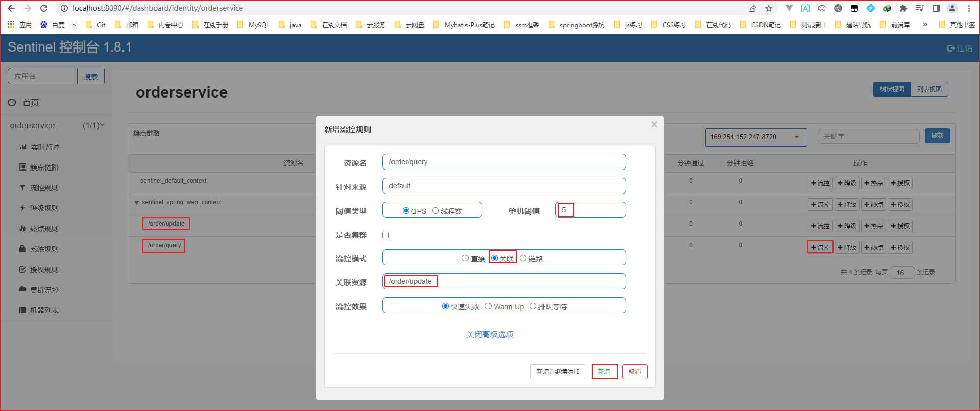Edit the page size value 16
980x411 pixels.
(x=902, y=273)
